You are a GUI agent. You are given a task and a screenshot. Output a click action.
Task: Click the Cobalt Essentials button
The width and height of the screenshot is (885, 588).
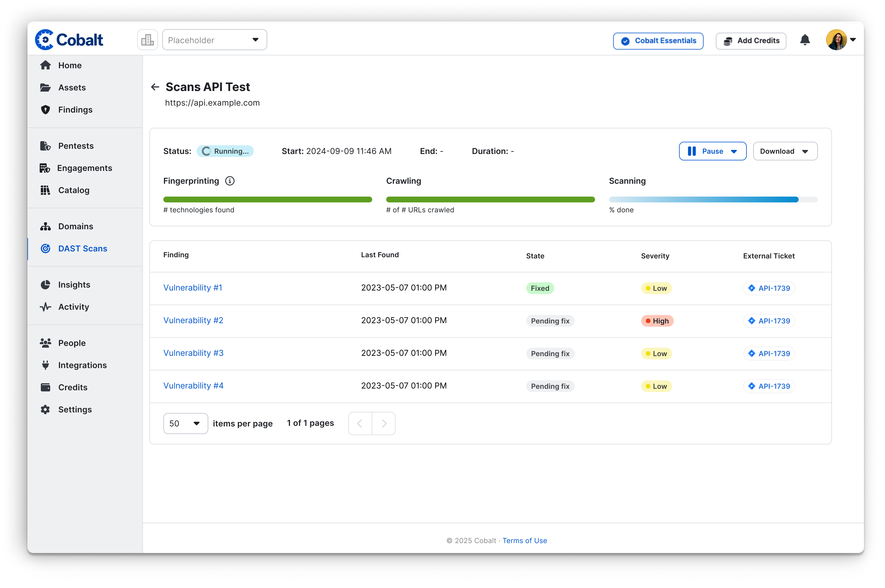pyautogui.click(x=658, y=41)
